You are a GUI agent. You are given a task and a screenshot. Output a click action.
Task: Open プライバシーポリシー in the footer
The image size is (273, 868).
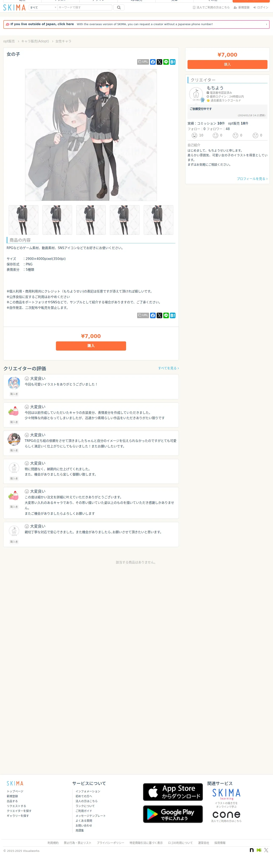[x=110, y=843]
